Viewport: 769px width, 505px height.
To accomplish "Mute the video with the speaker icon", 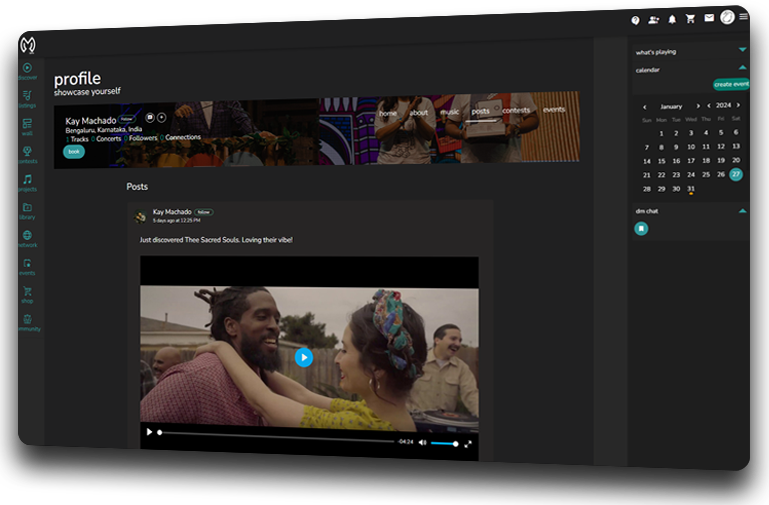I will point(422,442).
